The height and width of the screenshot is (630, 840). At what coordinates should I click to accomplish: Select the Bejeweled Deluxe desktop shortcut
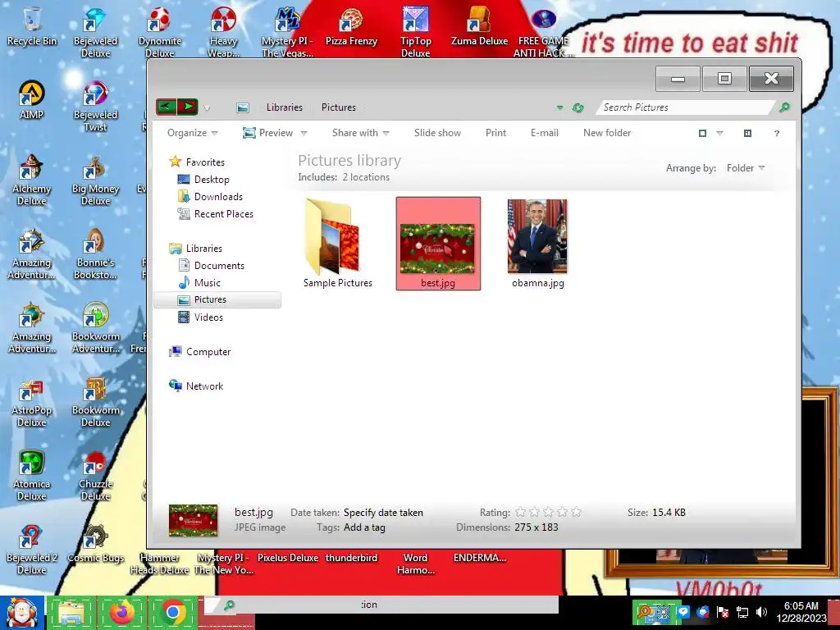point(95,32)
